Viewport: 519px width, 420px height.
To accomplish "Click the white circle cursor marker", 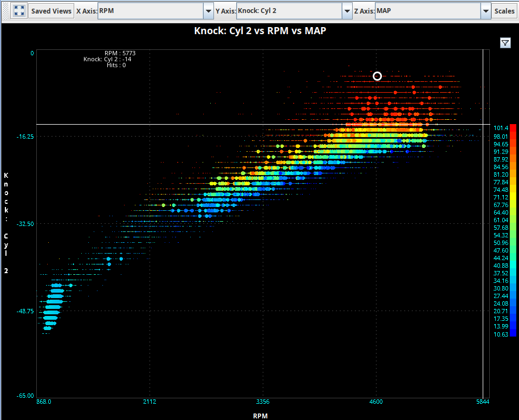I will (x=377, y=76).
